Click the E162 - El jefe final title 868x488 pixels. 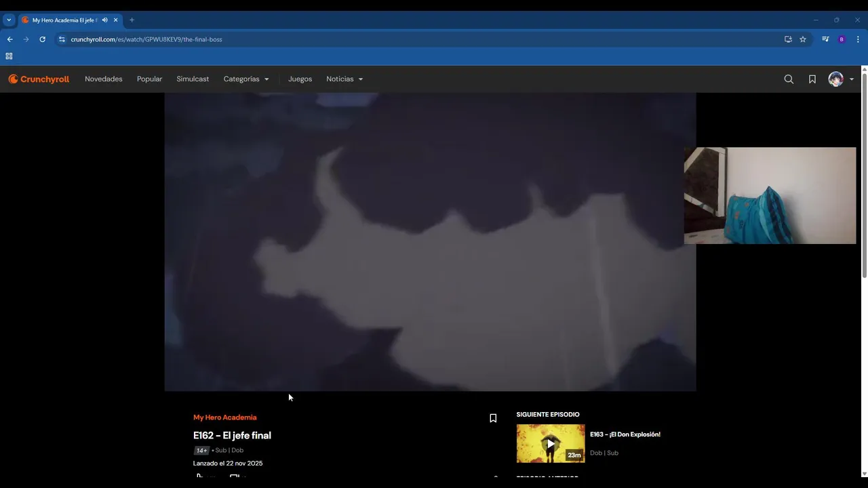(x=232, y=435)
